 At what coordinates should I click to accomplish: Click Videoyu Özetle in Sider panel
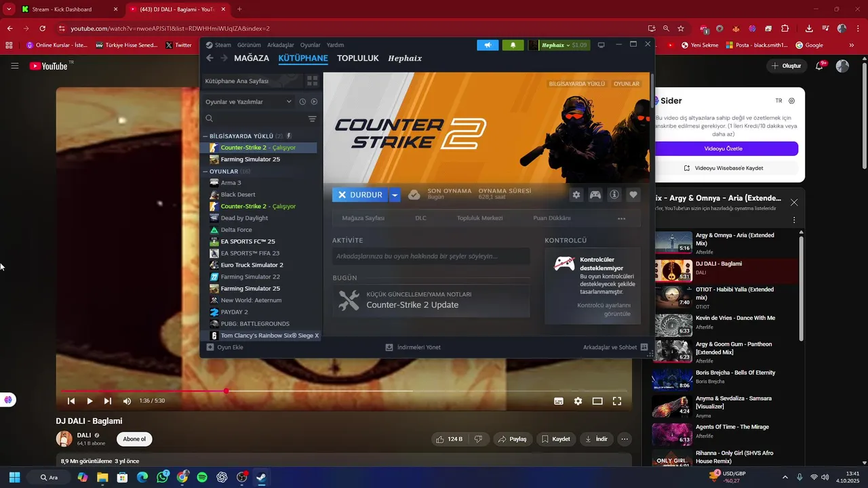point(724,148)
